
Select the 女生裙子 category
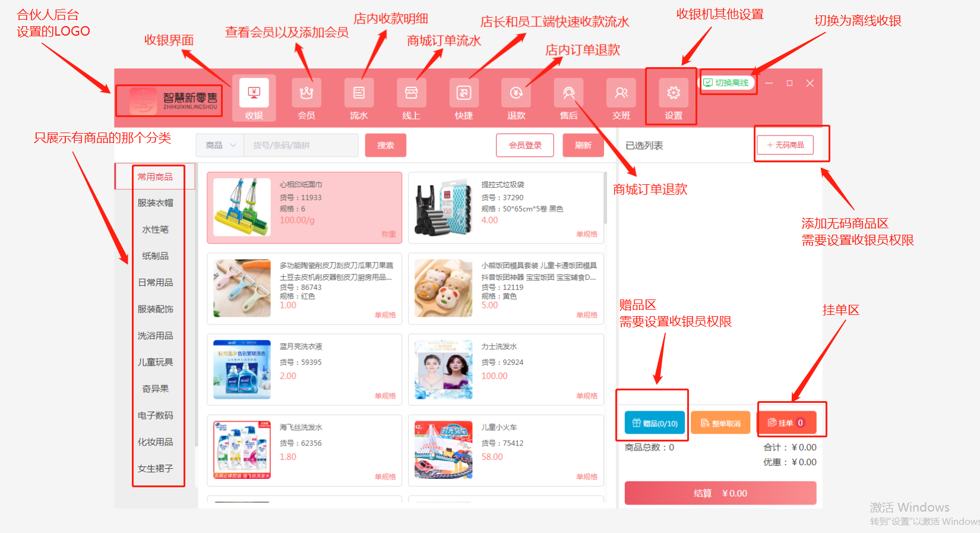155,468
